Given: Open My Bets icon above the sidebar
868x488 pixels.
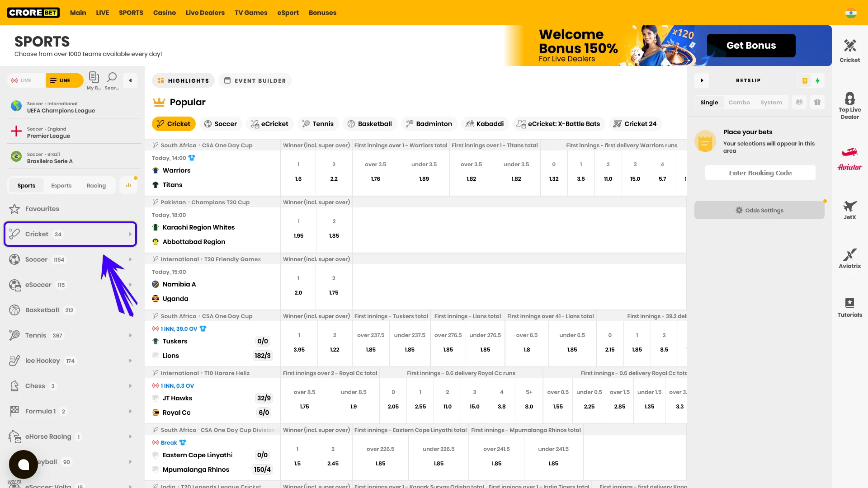Looking at the screenshot, I should click(94, 79).
